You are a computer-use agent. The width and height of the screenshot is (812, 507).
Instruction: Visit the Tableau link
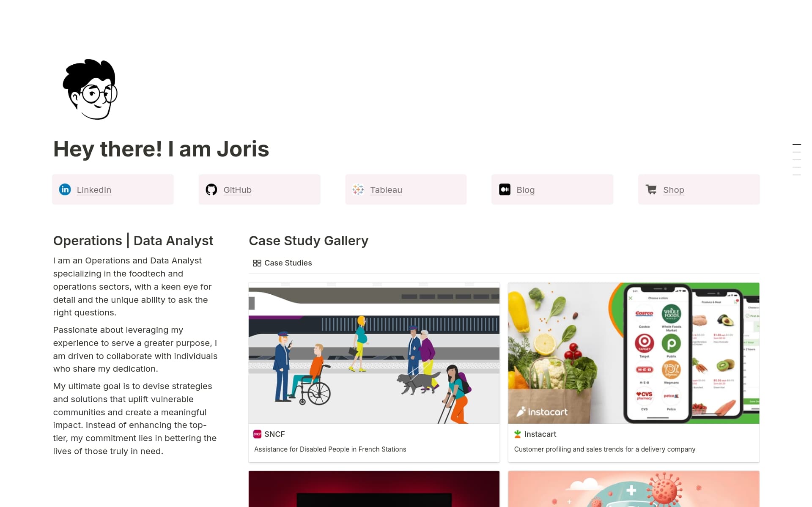click(x=386, y=190)
